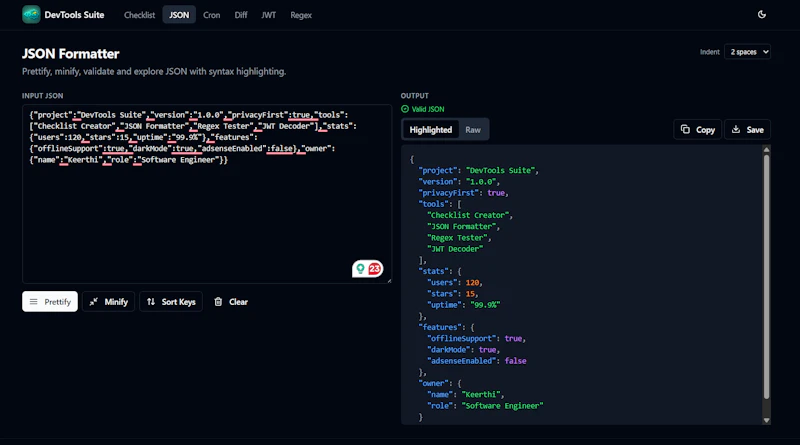
Task: Open the Regex tab
Action: [301, 15]
